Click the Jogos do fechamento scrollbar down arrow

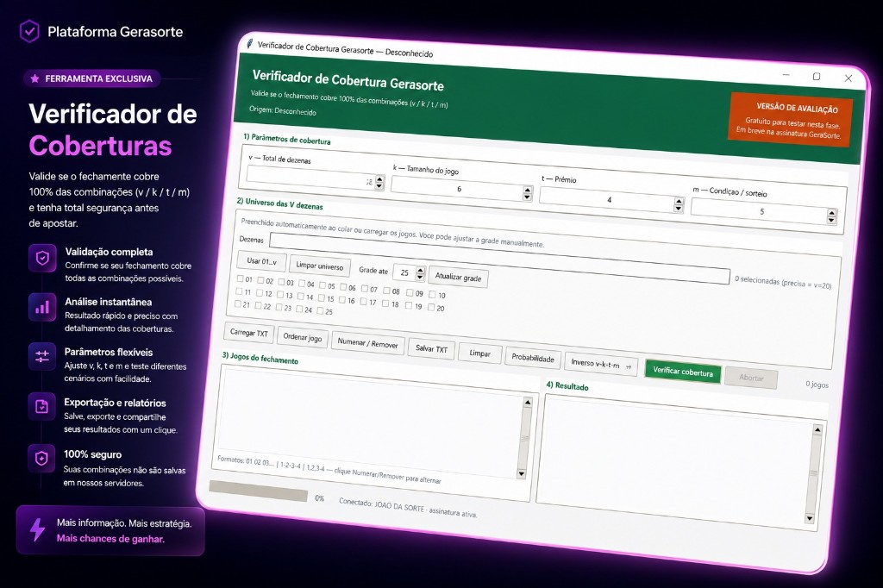tap(521, 473)
